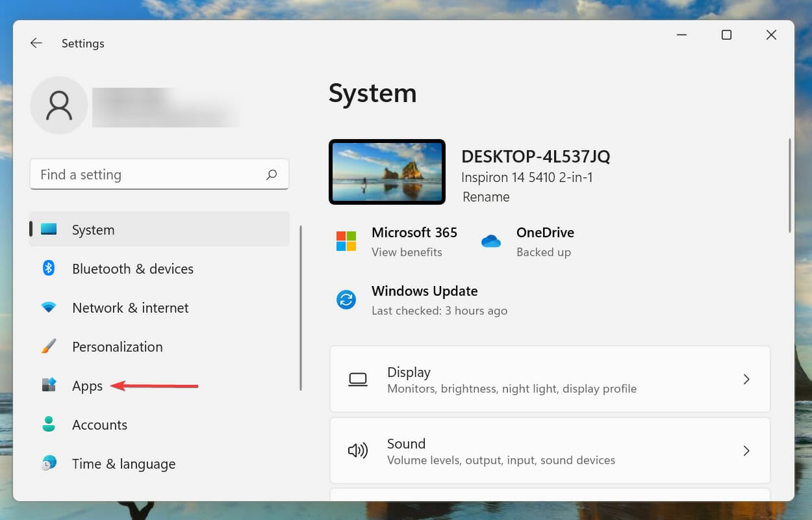Click the sidebar navigation scrollbar
The width and height of the screenshot is (812, 520).
pyautogui.click(x=300, y=307)
